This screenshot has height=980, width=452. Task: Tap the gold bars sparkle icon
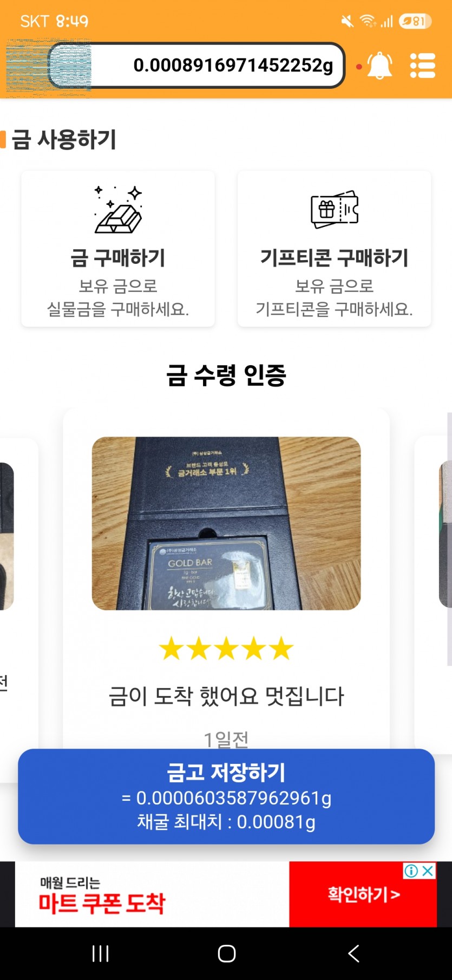(118, 209)
